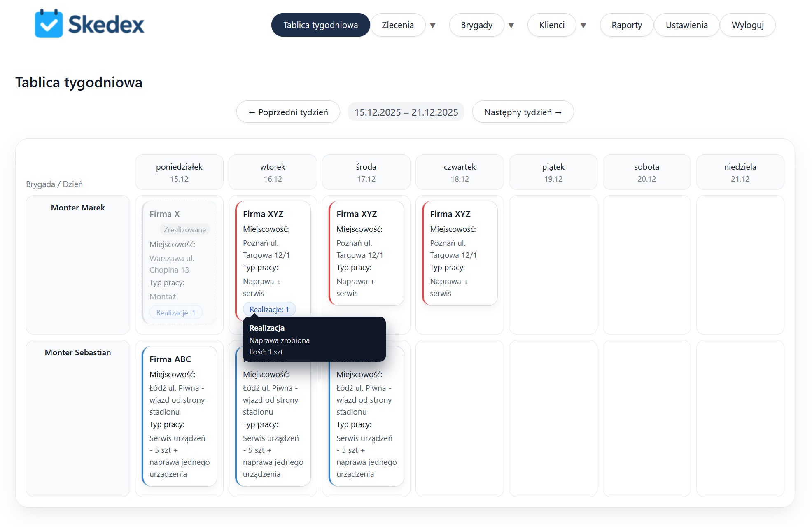Go to Poprzedni tydzień
The height and width of the screenshot is (527, 812).
coord(288,112)
